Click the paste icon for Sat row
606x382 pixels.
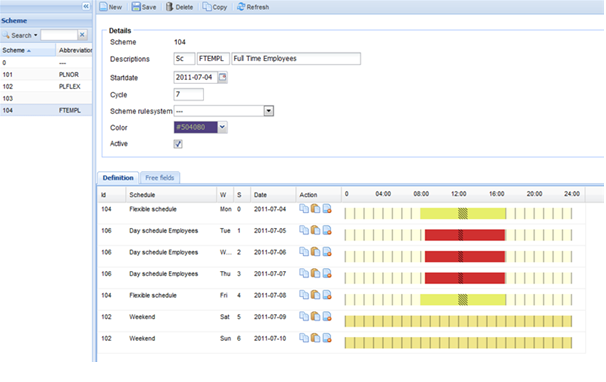coord(315,316)
